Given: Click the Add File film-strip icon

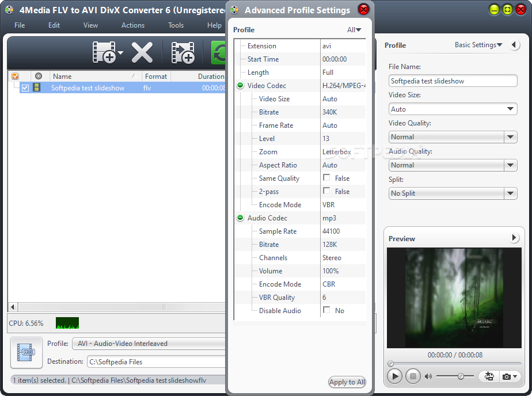Looking at the screenshot, I should tap(104, 52).
